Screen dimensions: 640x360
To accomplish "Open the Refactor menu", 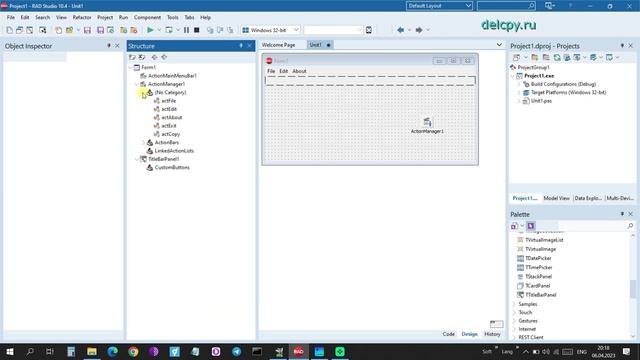I will tap(82, 18).
